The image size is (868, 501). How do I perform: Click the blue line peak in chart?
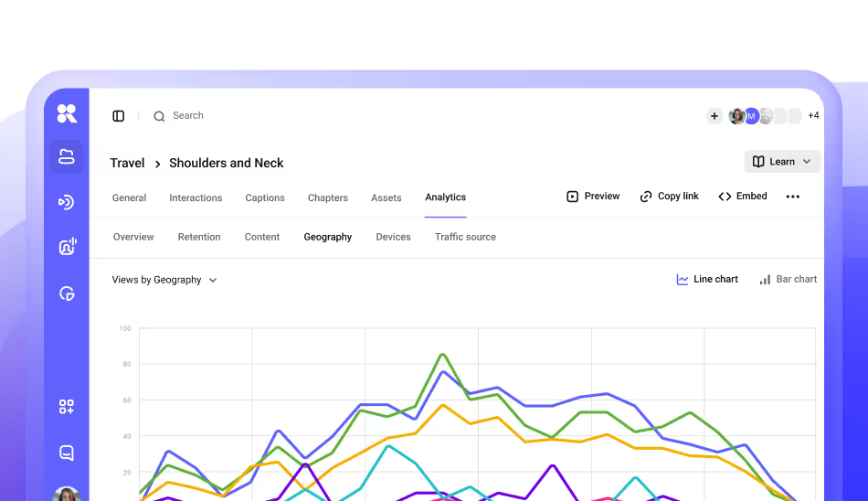(443, 372)
